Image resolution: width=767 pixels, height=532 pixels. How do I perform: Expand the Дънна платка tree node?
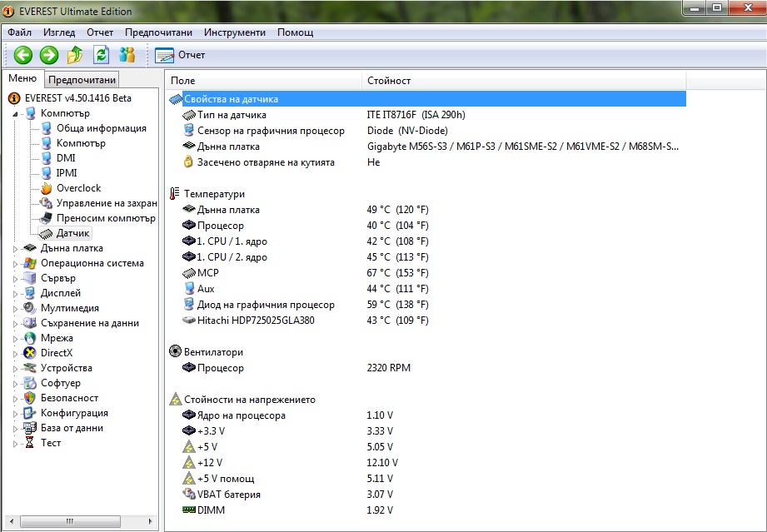coord(15,248)
